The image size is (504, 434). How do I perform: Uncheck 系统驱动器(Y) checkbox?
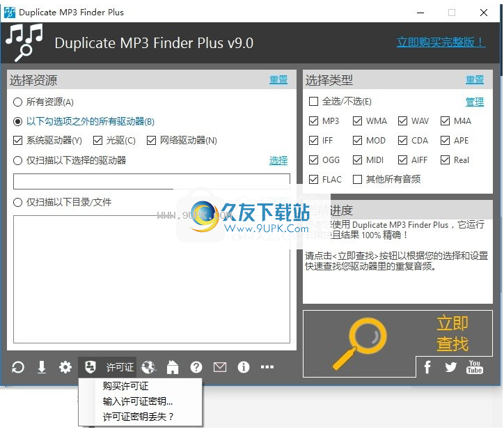[17, 141]
